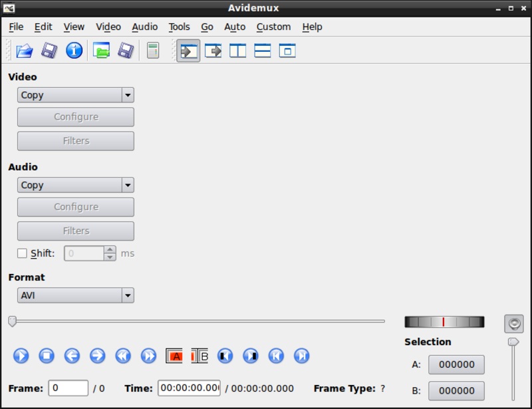Click the Frame number input field
The image size is (532, 409).
click(x=68, y=388)
